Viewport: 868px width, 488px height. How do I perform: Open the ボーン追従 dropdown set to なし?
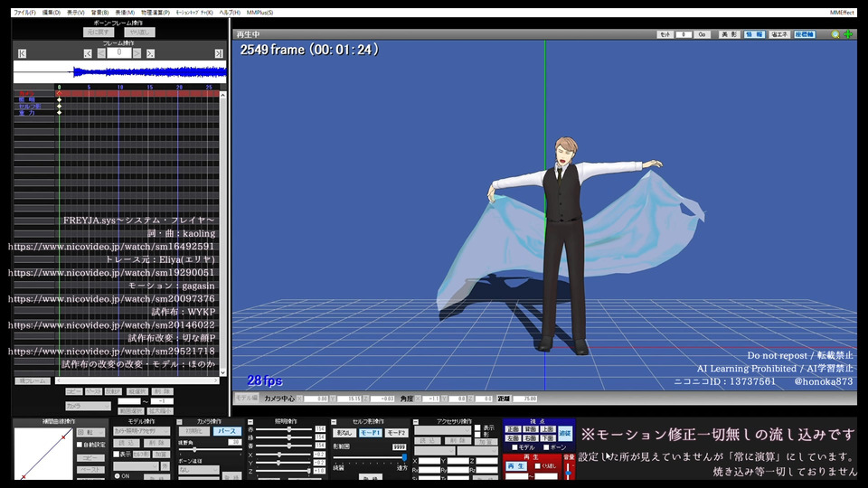point(199,469)
